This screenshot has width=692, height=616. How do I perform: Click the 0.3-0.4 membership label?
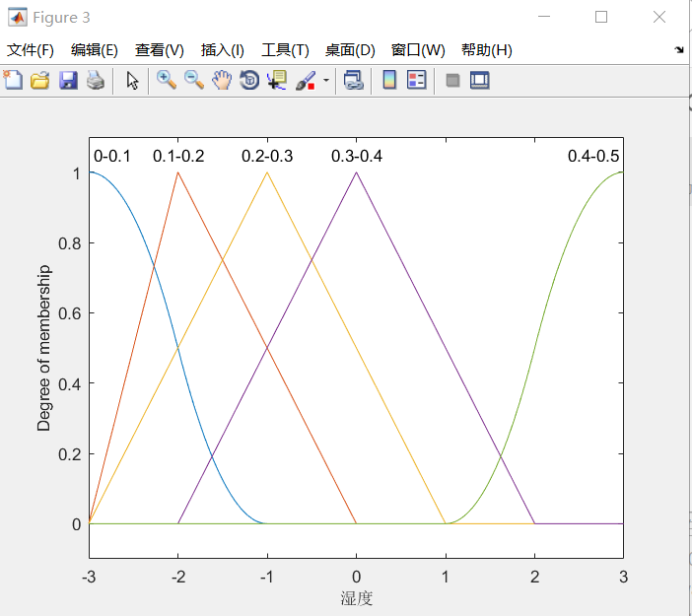(x=357, y=156)
